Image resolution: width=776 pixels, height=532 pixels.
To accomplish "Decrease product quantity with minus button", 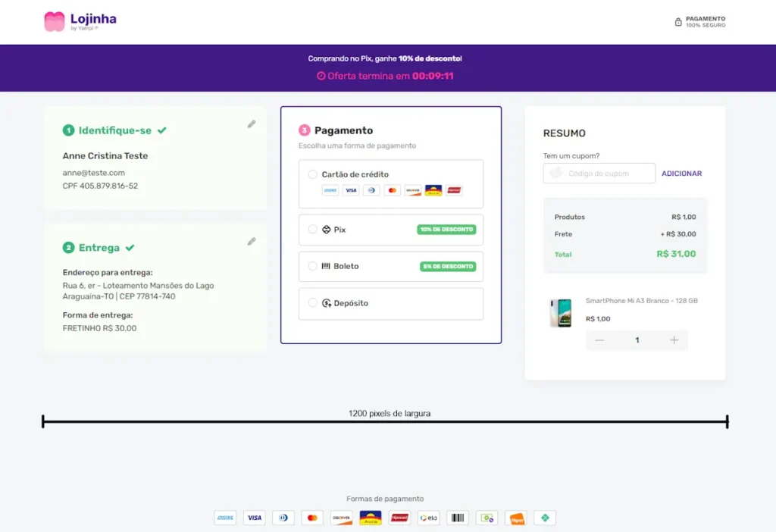I will click(x=599, y=340).
